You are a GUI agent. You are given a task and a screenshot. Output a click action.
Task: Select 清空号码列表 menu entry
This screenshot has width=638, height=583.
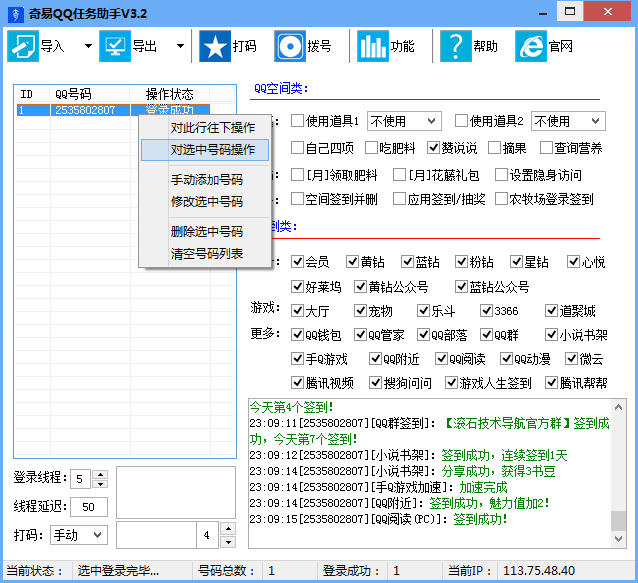(x=205, y=253)
